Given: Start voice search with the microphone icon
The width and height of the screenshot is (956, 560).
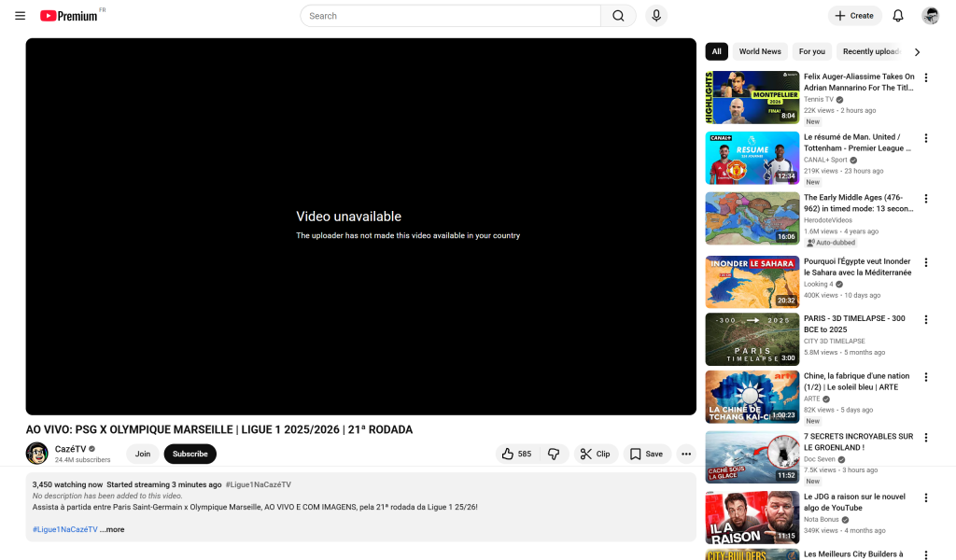Looking at the screenshot, I should point(656,16).
